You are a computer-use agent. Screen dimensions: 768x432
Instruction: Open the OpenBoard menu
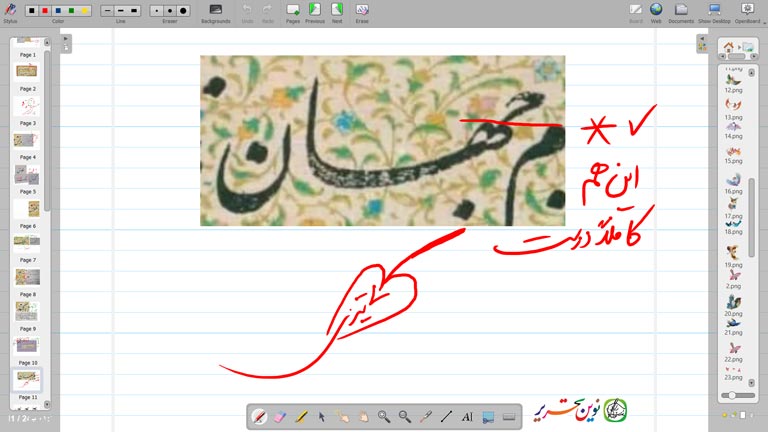coord(747,11)
